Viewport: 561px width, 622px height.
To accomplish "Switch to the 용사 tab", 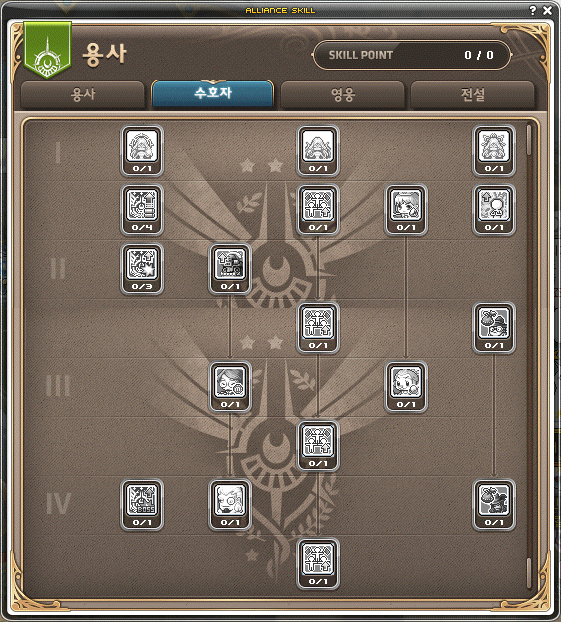I will (83, 95).
